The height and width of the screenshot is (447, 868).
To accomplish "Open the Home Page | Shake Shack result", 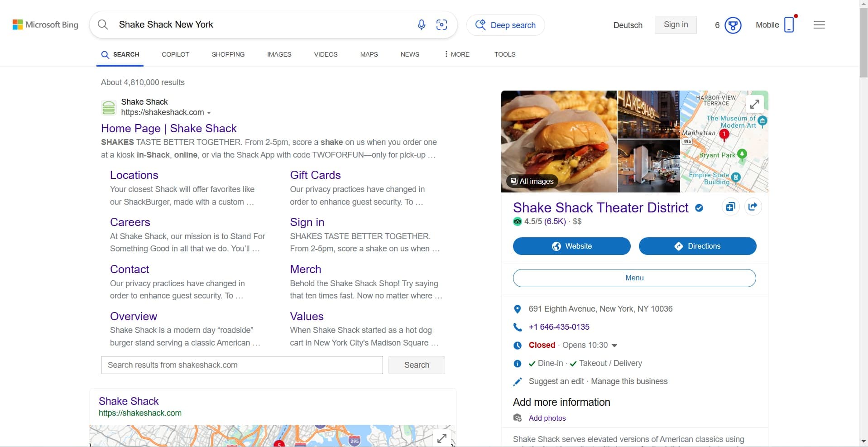I will 169,128.
